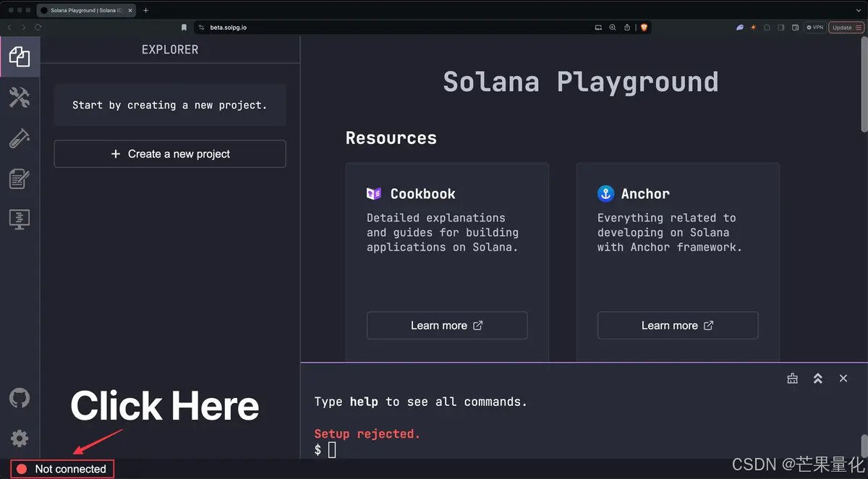Open the Brave Wallet icon

pyautogui.click(x=796, y=27)
